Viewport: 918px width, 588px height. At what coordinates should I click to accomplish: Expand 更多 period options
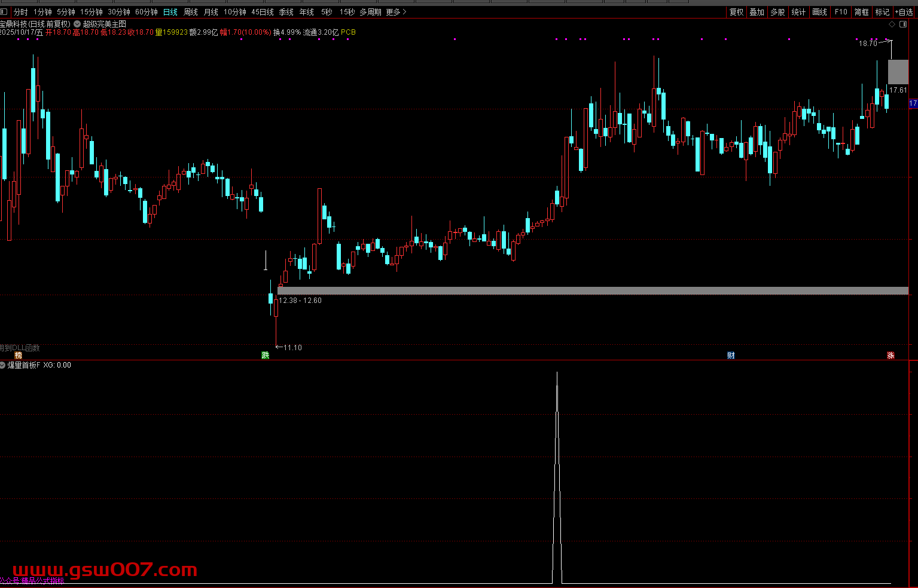[396, 12]
